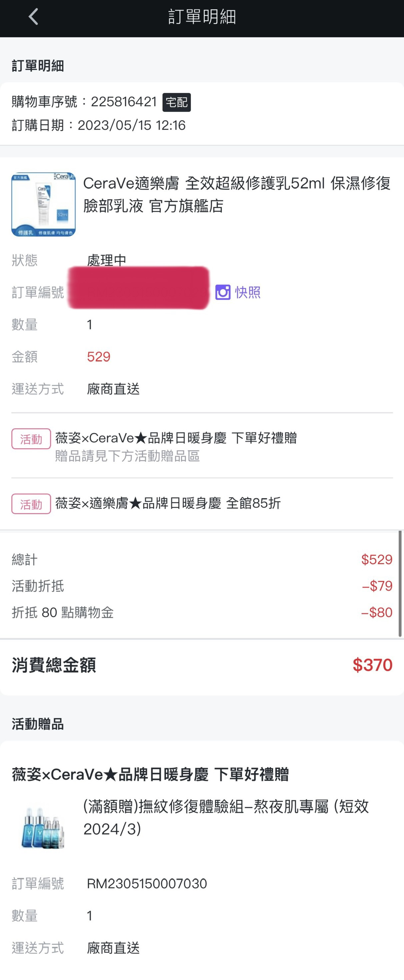
Task: Tap the cart serial number 225816421
Action: 124,102
